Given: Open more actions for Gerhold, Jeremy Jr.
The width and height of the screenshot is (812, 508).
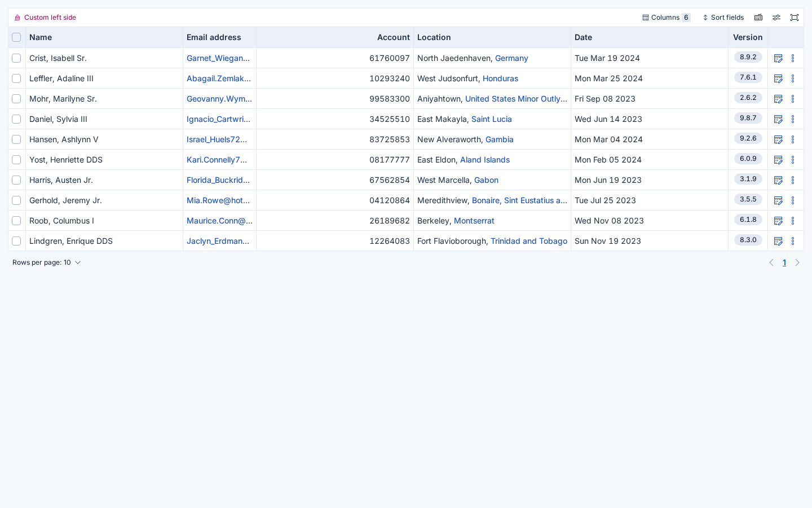Looking at the screenshot, I should tap(793, 200).
